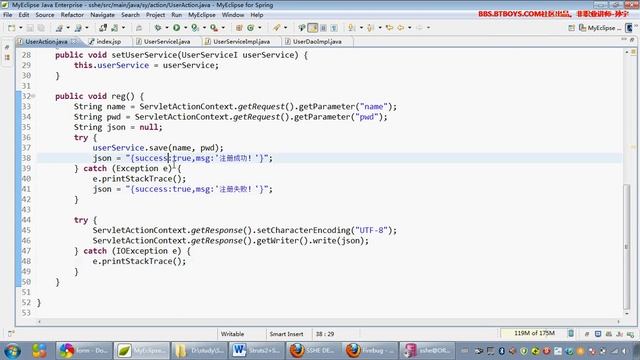
Task: Click the New file toolbar icon
Action: click(x=11, y=28)
